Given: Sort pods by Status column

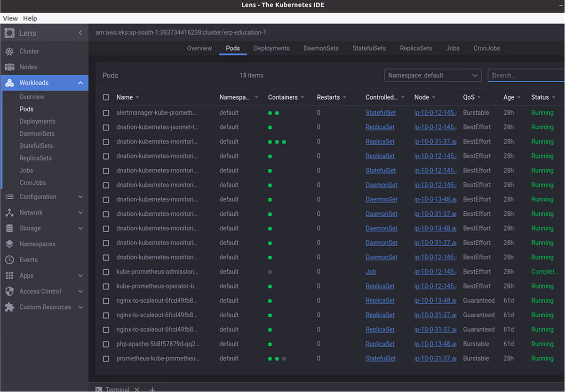Looking at the screenshot, I should tap(540, 97).
